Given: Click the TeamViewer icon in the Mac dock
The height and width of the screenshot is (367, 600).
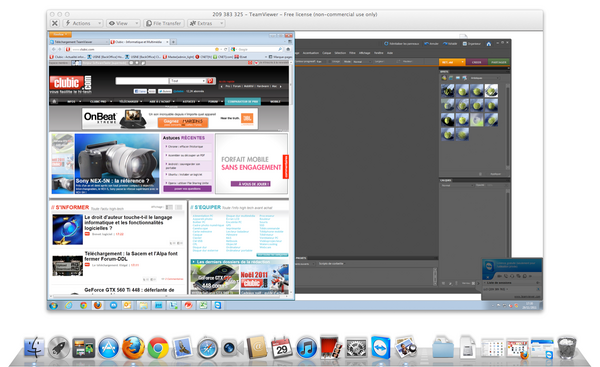Looking at the screenshot, I should 381,348.
